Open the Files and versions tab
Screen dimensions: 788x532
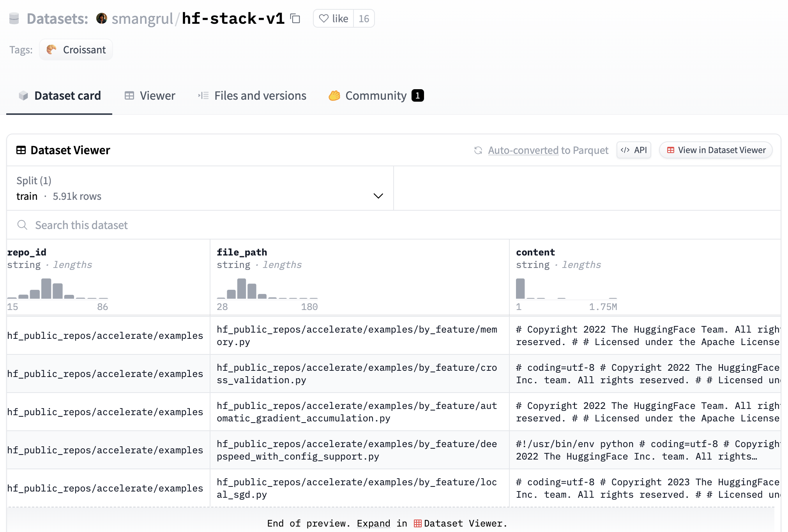pyautogui.click(x=252, y=96)
